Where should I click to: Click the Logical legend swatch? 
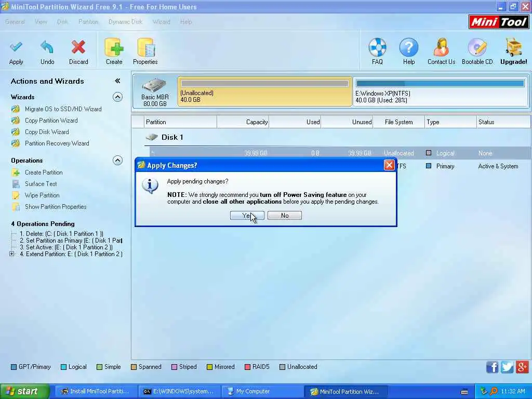coord(63,367)
